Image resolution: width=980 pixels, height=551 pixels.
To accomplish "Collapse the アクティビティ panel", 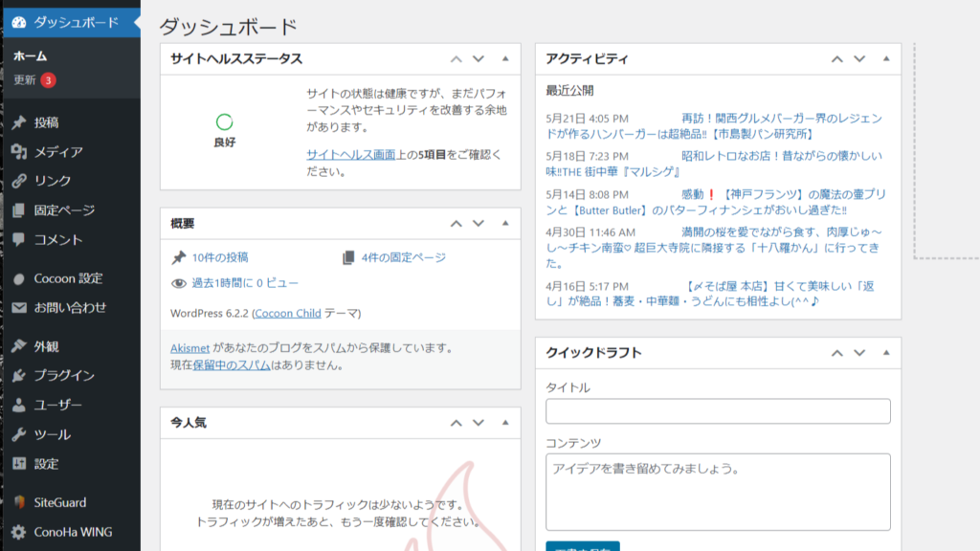I will point(886,58).
